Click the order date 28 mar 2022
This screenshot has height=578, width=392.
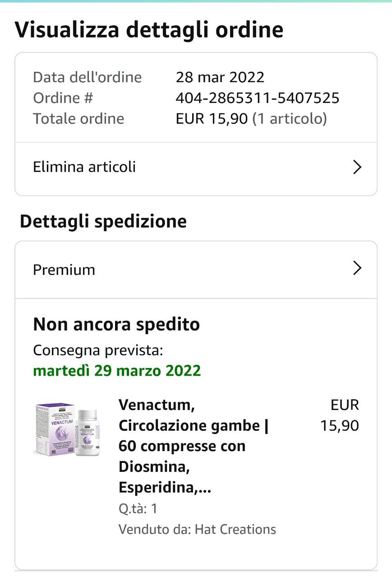[x=220, y=77]
